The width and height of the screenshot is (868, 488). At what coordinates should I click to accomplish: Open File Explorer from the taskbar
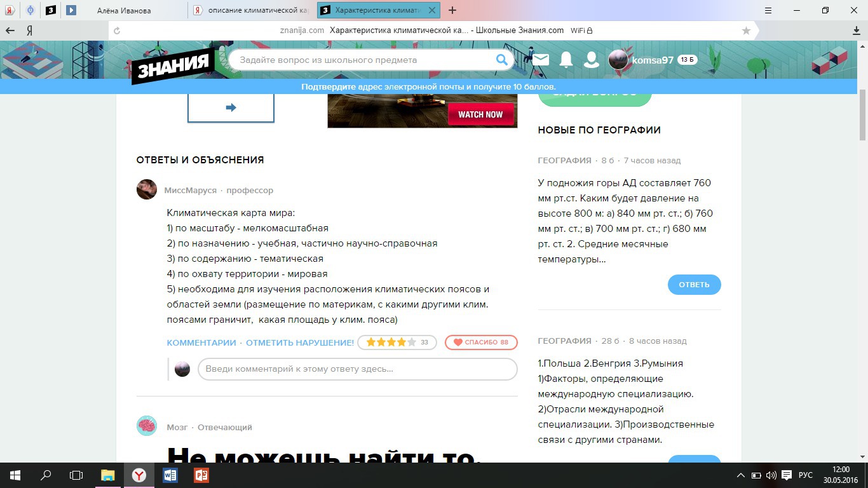(108, 475)
